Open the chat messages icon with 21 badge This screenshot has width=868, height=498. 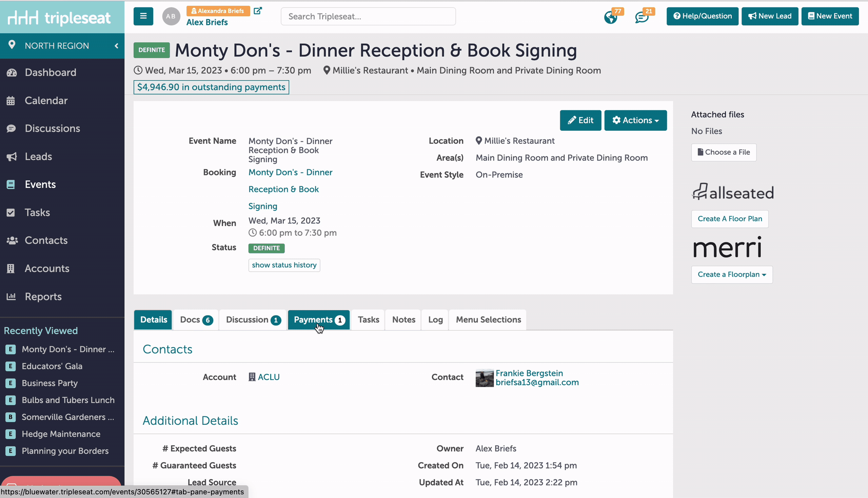coord(642,17)
